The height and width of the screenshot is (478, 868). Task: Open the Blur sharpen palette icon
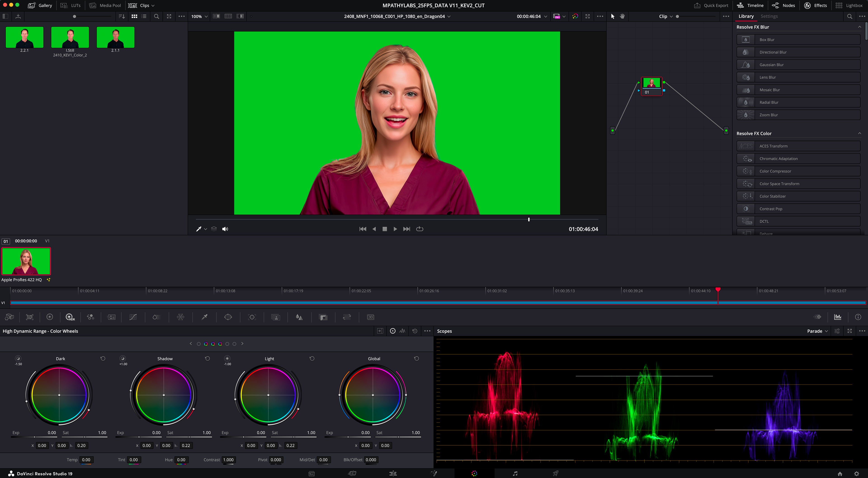pos(299,317)
